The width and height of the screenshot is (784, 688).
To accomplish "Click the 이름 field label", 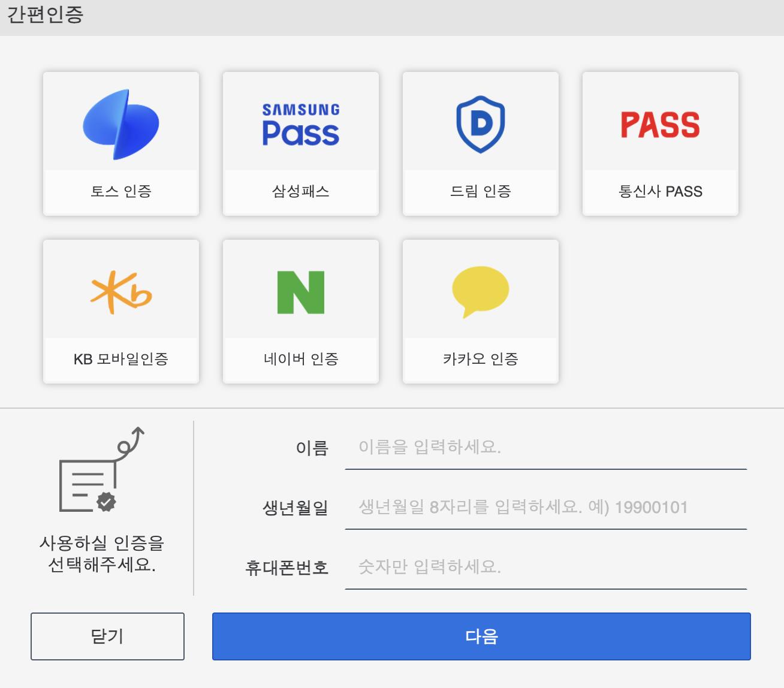I will [312, 448].
